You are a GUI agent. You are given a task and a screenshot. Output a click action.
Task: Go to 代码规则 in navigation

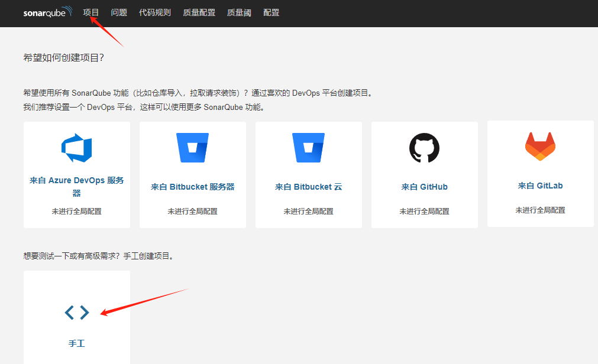[155, 12]
